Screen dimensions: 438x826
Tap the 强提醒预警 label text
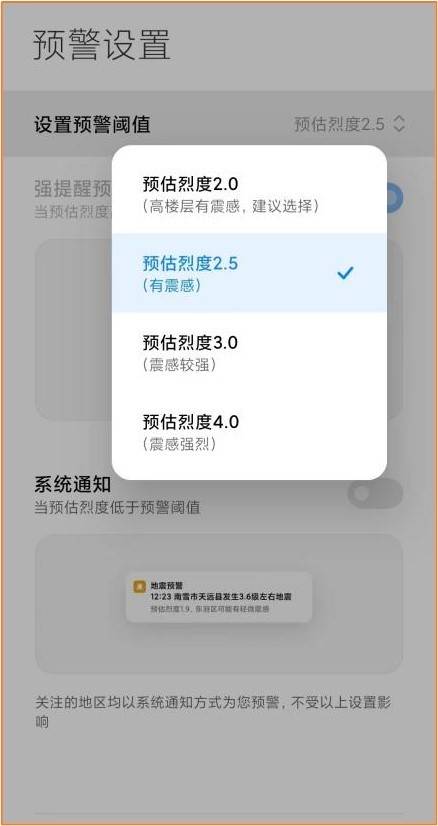[73, 188]
